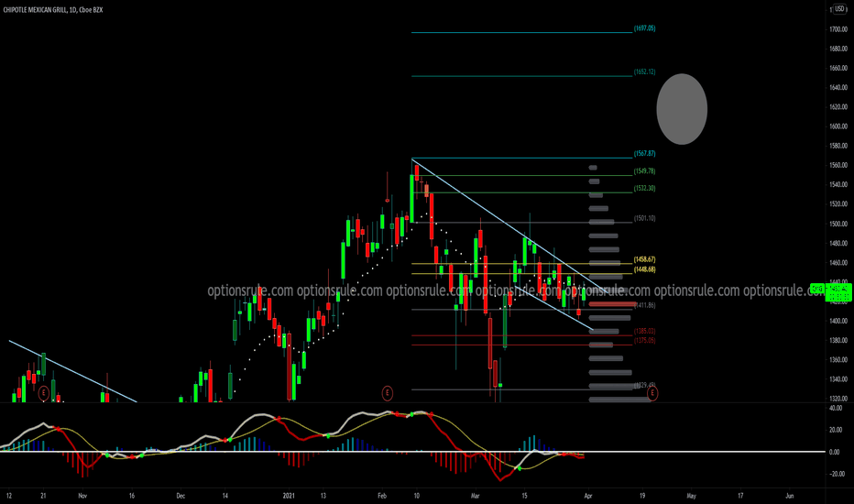Select the (1375.05) red level label

point(644,340)
